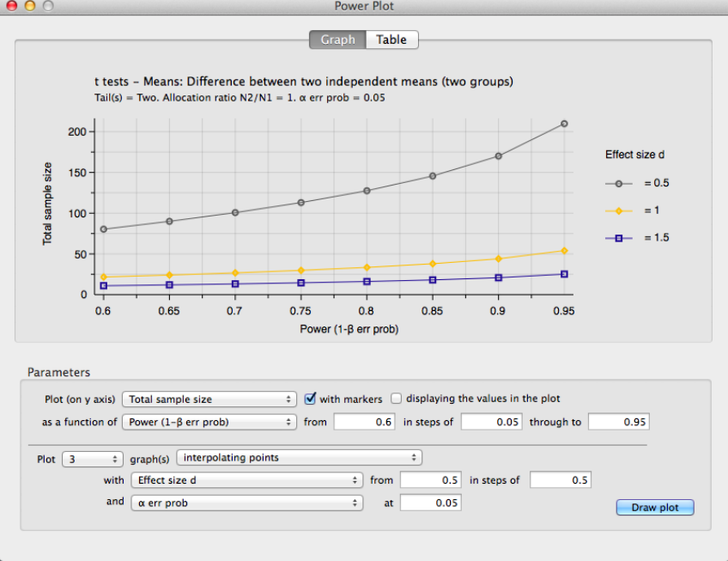Click the y-axis tick label 200
Screen dimensions: 728x561
(77, 132)
